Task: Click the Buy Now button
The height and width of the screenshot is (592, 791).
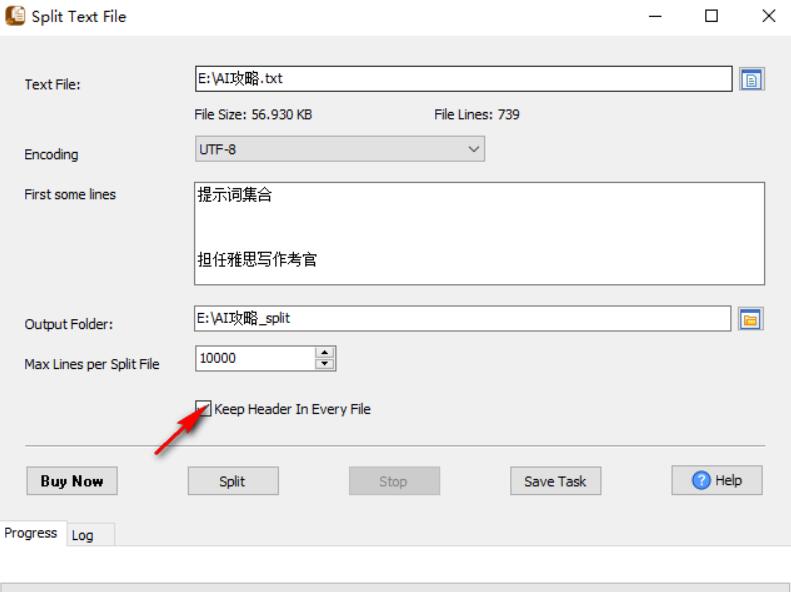Action: pos(72,481)
